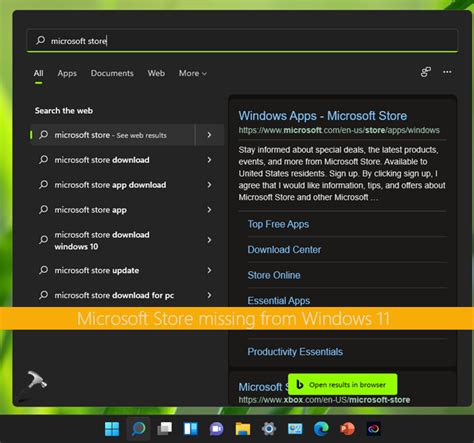
Task: Open the photo app icon next to Settings
Action: coord(295,429)
